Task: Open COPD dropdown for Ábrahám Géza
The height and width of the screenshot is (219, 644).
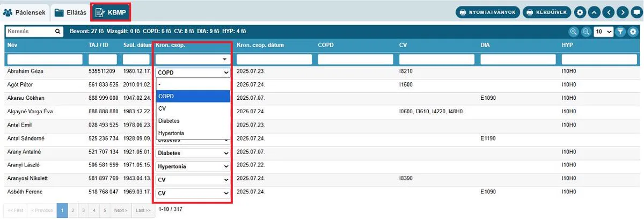Action: (x=193, y=72)
